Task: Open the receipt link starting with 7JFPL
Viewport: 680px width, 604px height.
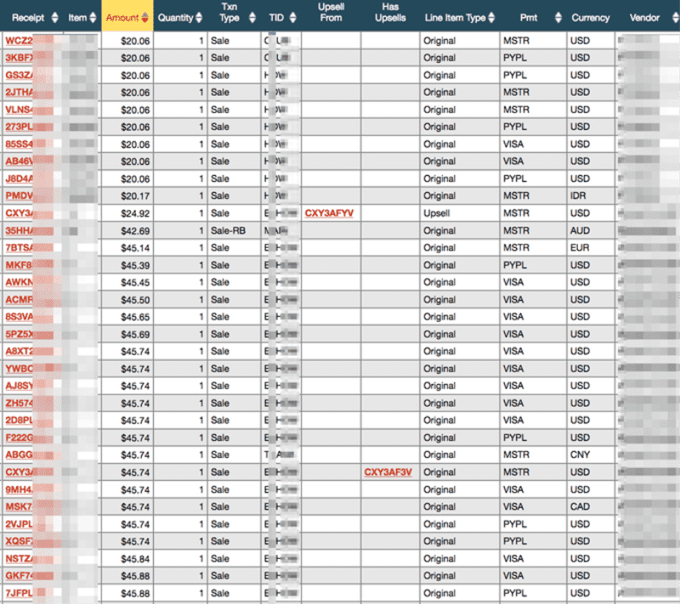Action: (20, 593)
